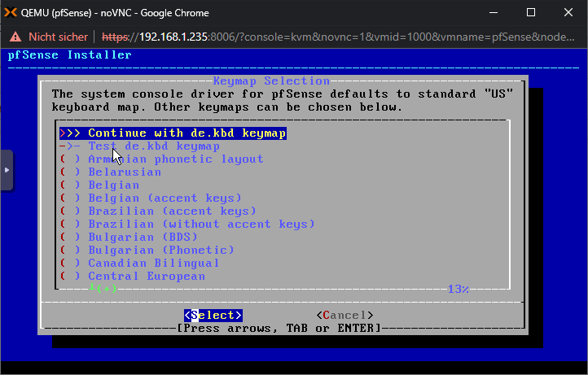Select Belgian (accent keys) radio option
This screenshot has height=375, width=588.
pyautogui.click(x=151, y=198)
